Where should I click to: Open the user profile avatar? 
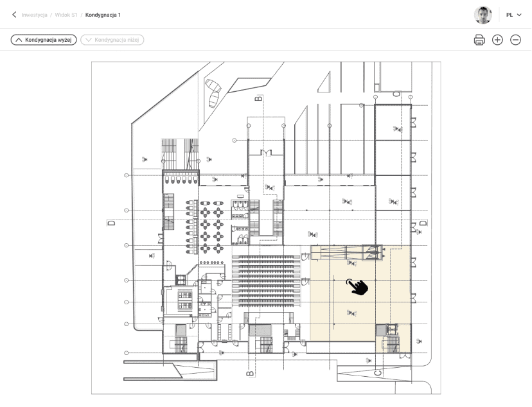(483, 15)
